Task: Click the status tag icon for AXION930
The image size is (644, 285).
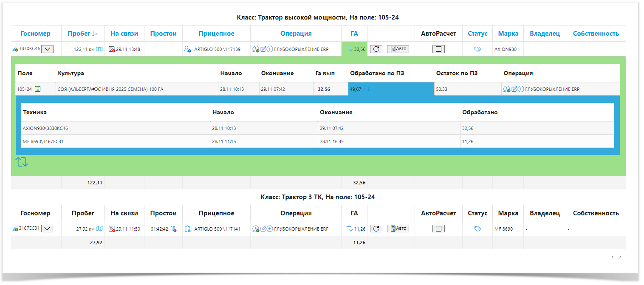Action: click(477, 49)
